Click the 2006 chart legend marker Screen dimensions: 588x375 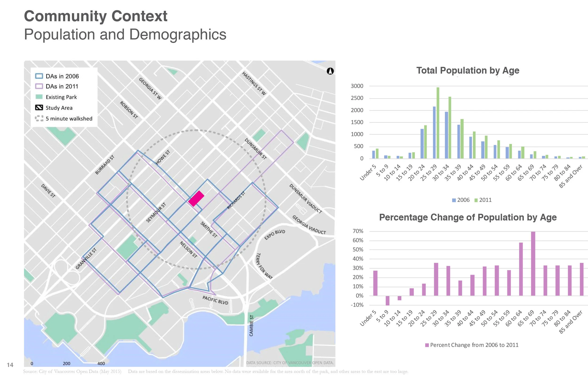(454, 200)
